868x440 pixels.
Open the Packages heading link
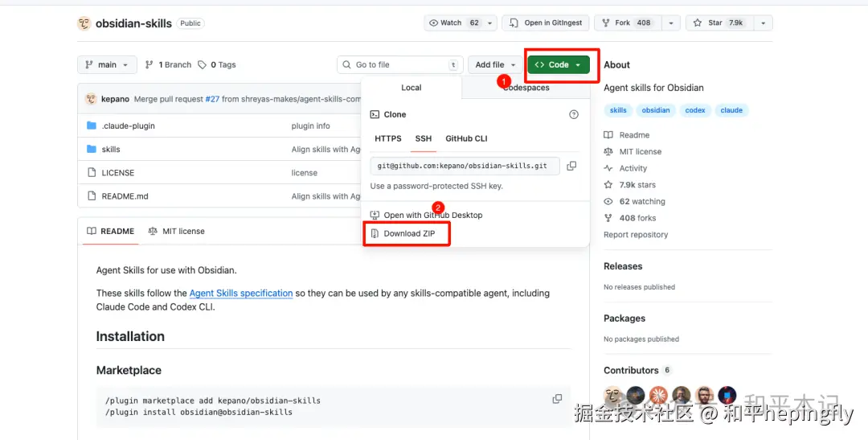click(x=624, y=319)
